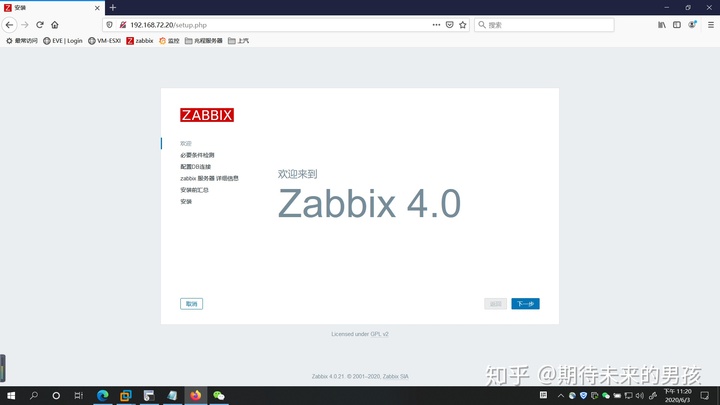Open the VMware Workstation taskbar icon
Screen dimensions: 720x405
[x=126, y=395]
